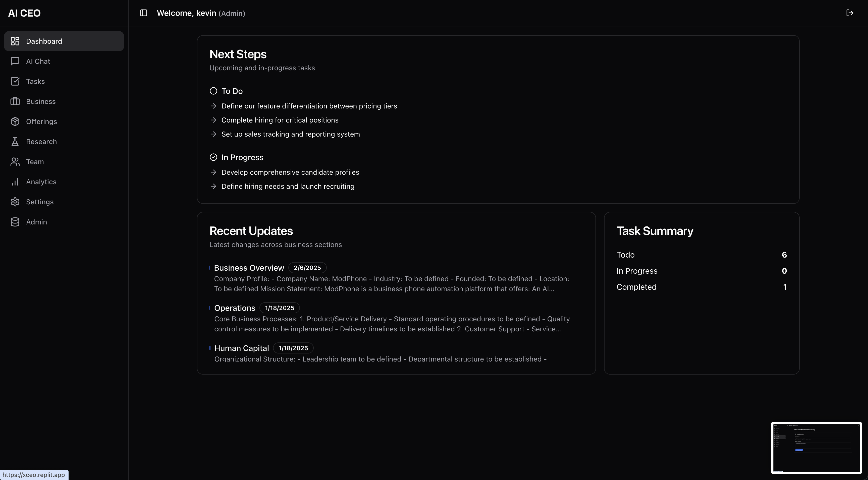Click the Admin database icon
Image resolution: width=868 pixels, height=480 pixels.
click(x=15, y=222)
